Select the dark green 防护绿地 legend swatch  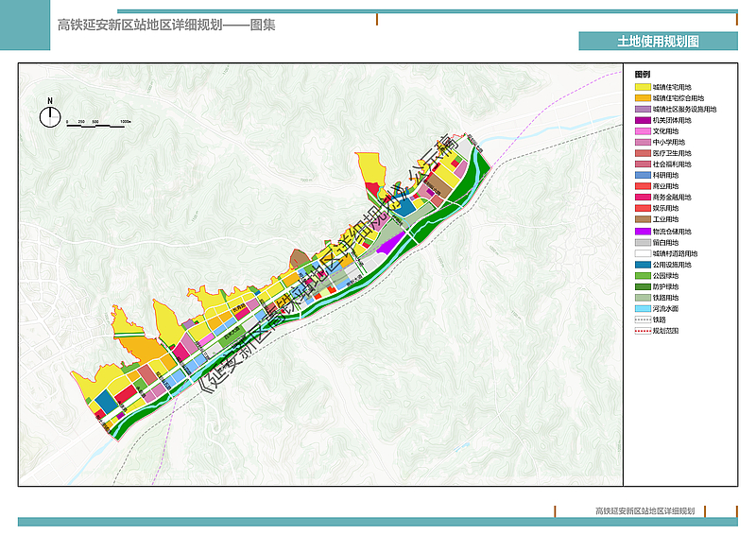[x=642, y=286]
